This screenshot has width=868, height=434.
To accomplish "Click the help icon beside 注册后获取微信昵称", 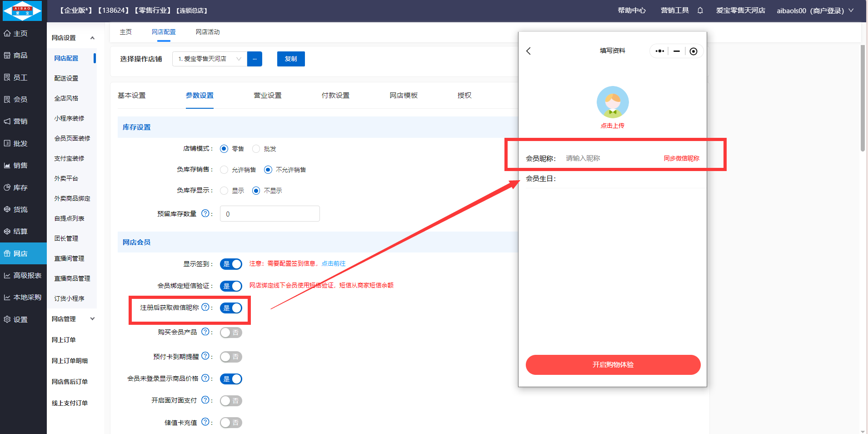I will [x=205, y=307].
